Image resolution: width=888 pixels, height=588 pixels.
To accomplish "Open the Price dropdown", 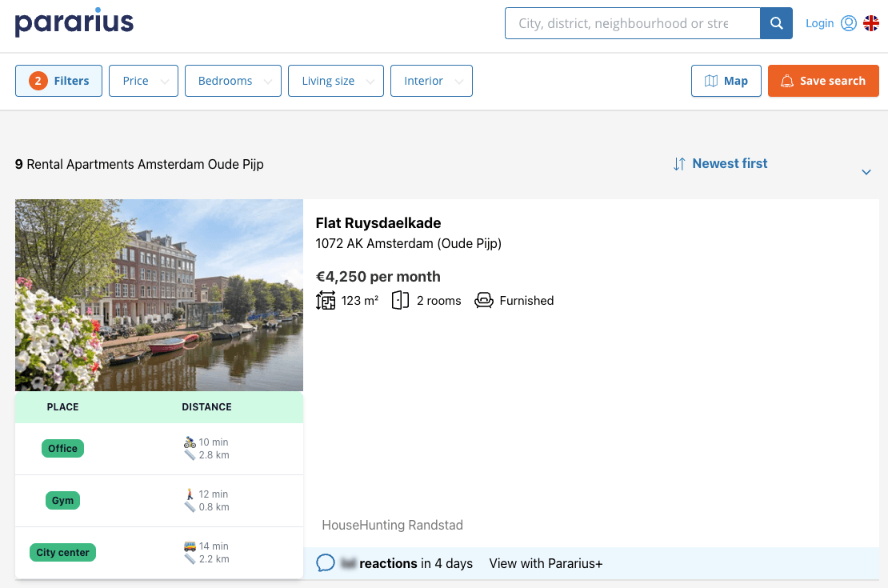I will 143,81.
